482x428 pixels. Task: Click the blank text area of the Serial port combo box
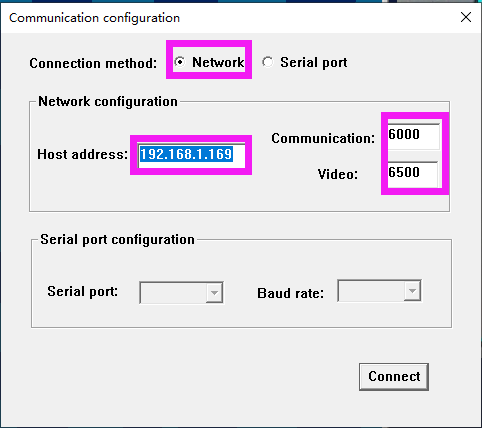(173, 293)
